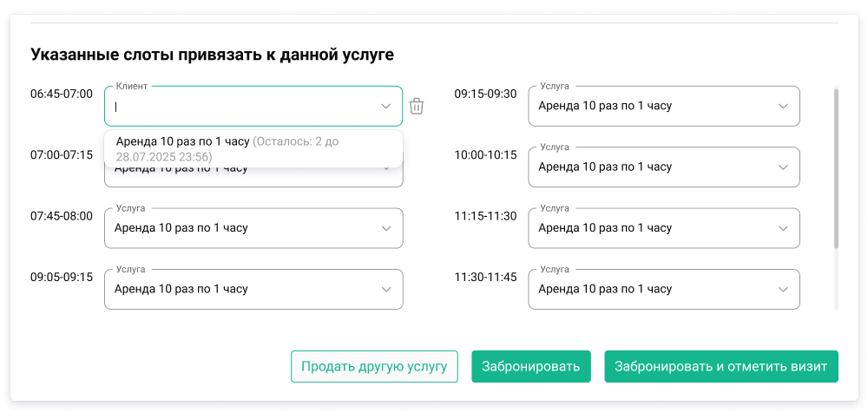Click the 06:45-07:00 time label
Image resolution: width=868 pixels, height=419 pixels.
[62, 94]
